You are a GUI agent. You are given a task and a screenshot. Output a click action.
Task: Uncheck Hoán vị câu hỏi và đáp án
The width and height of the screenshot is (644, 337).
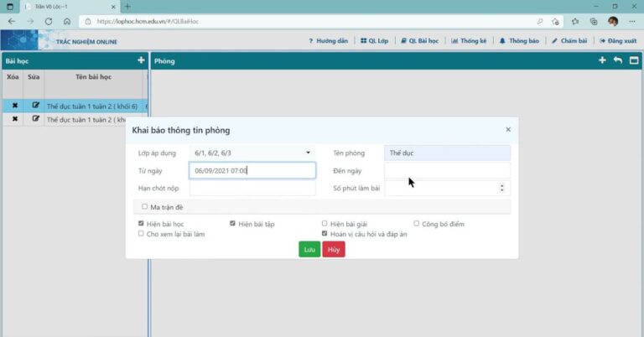click(325, 234)
